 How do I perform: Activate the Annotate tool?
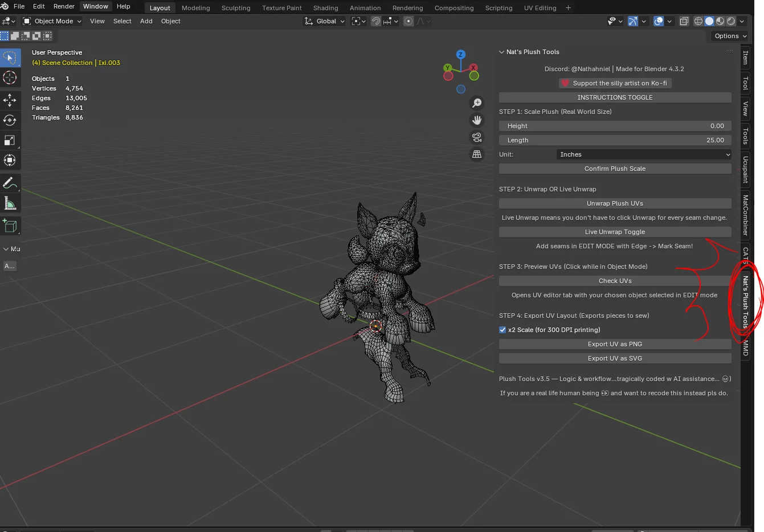tap(10, 183)
